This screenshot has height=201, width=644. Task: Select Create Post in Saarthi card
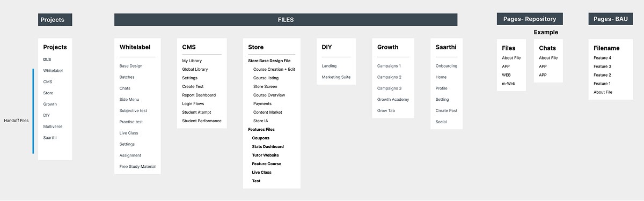(x=447, y=110)
